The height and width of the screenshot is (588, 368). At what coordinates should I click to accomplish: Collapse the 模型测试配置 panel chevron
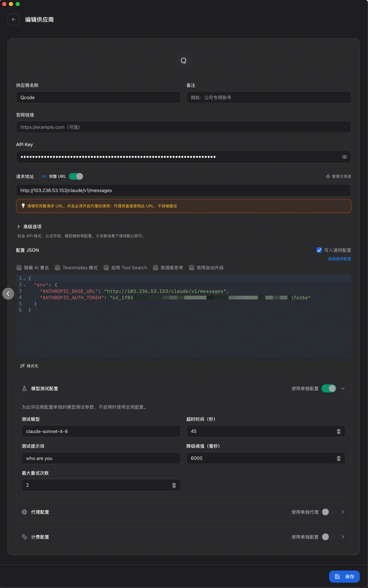[343, 389]
